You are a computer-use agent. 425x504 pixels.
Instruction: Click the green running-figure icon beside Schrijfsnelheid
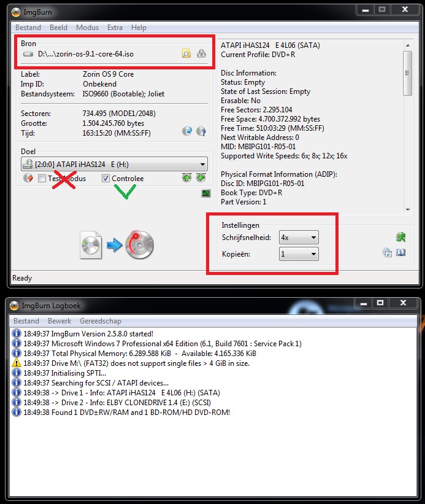(400, 237)
